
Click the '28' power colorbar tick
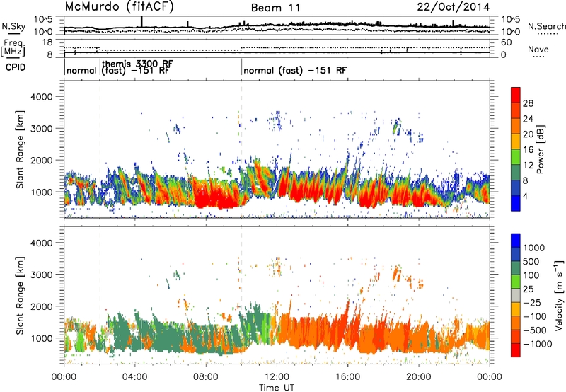click(528, 103)
